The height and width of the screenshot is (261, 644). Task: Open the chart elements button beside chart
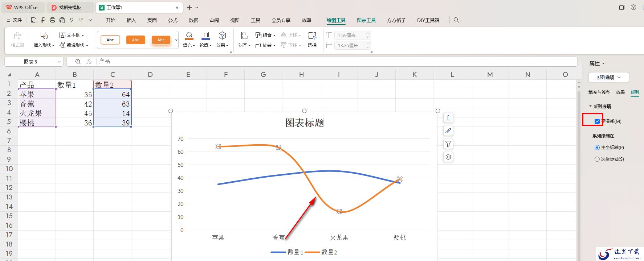[448, 118]
